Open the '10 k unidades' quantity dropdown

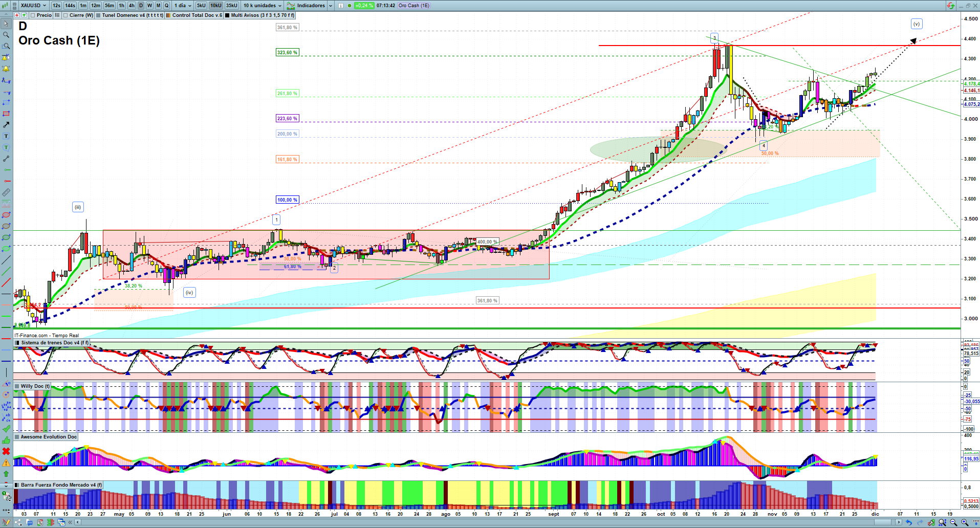click(262, 6)
